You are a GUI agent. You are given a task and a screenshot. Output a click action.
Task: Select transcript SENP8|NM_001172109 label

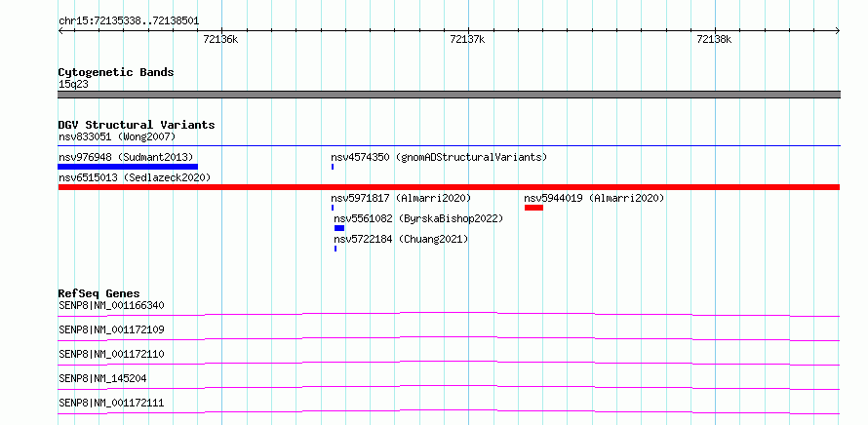(x=111, y=329)
